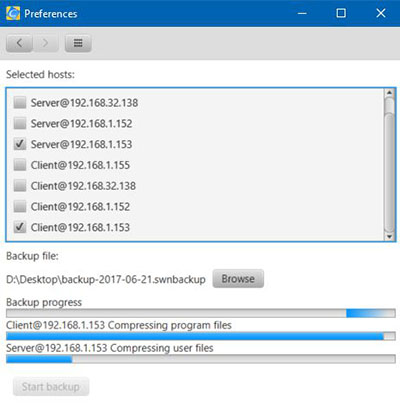Click the forward arrow navigation button
The height and width of the screenshot is (408, 400).
point(45,43)
